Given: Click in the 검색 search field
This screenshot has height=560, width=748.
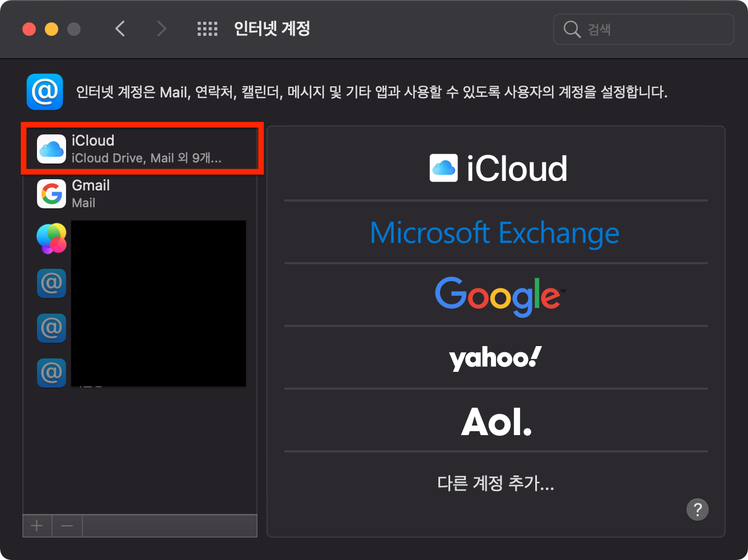Looking at the screenshot, I should (x=643, y=29).
